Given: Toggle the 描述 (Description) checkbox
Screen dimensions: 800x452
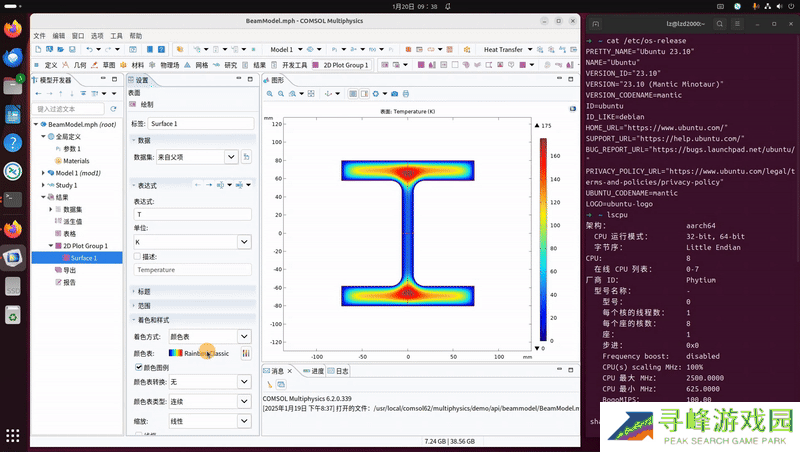Looking at the screenshot, I should [x=137, y=257].
